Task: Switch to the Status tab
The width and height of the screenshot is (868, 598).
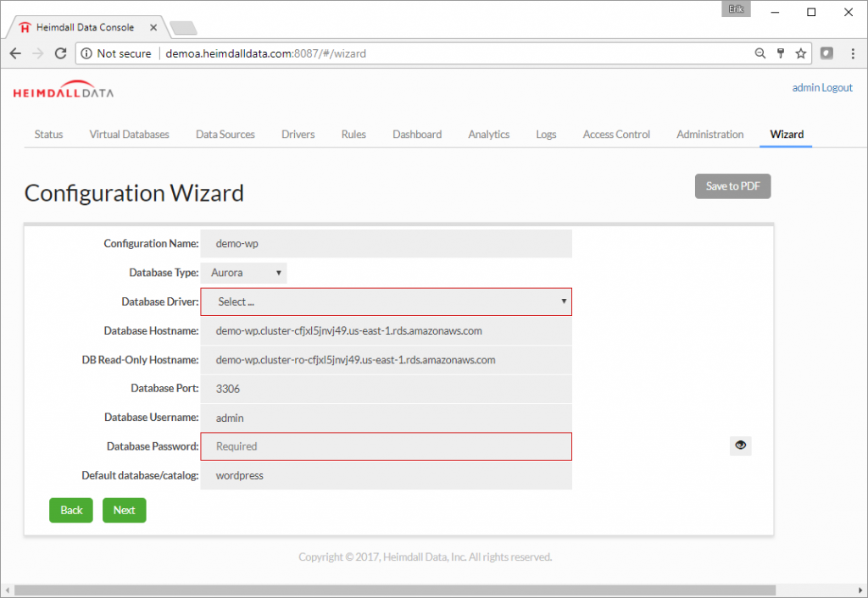Action: point(48,135)
